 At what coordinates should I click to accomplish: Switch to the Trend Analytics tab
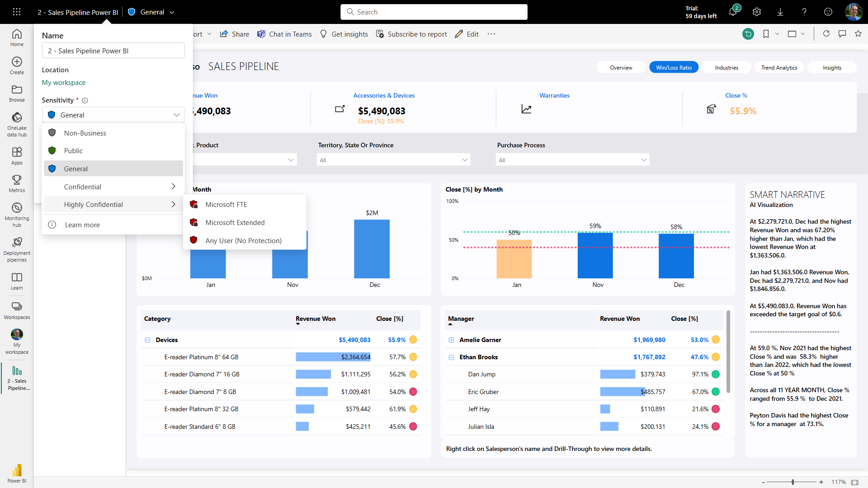click(x=779, y=67)
